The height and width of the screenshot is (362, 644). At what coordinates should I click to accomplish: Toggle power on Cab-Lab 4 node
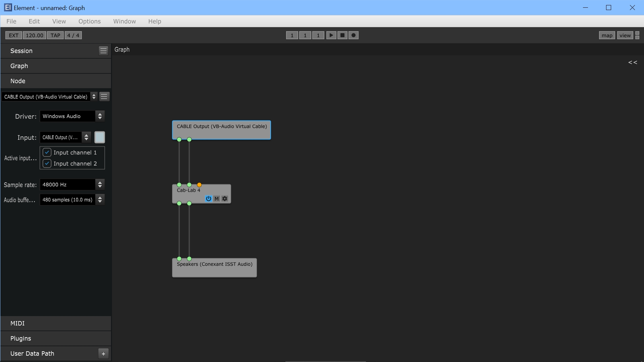(x=208, y=198)
